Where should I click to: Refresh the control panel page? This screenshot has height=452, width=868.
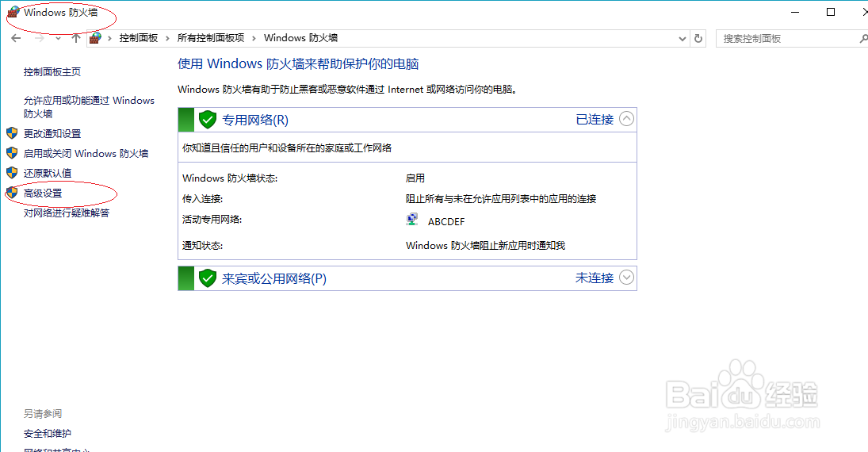coord(698,38)
